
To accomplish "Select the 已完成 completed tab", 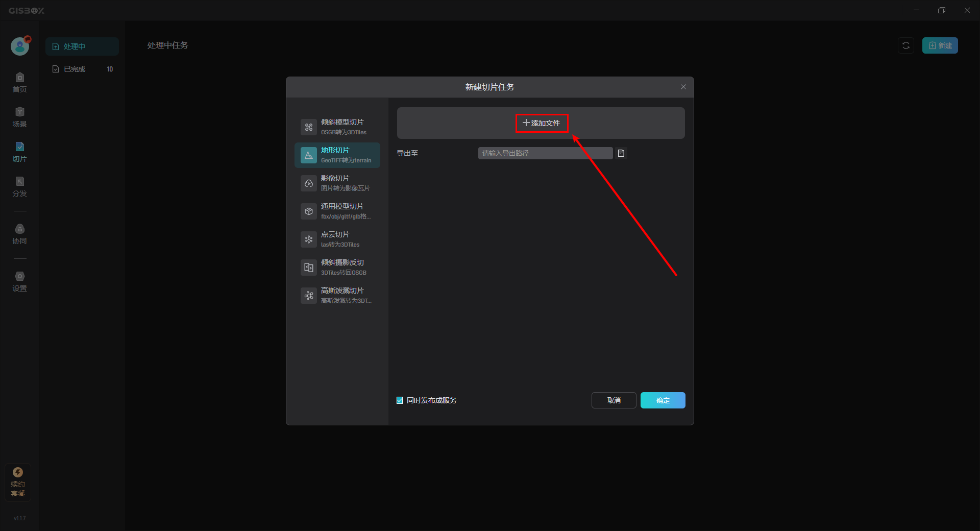I will pyautogui.click(x=82, y=69).
